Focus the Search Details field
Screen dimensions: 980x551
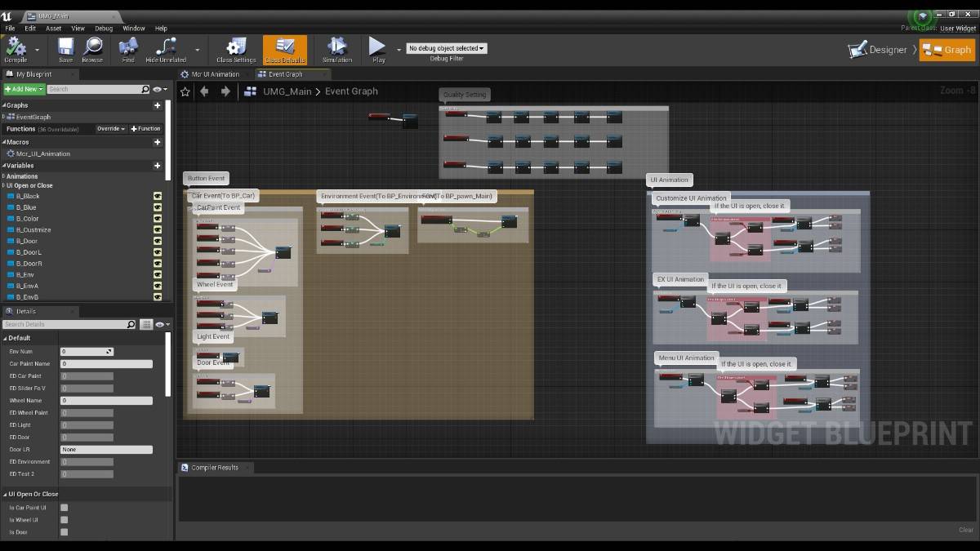tap(65, 324)
